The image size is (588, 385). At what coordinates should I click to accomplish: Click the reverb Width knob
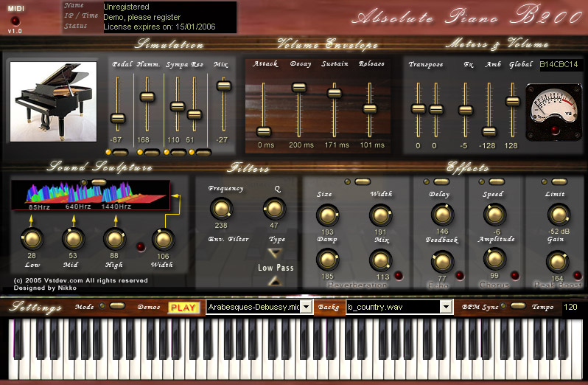381,215
